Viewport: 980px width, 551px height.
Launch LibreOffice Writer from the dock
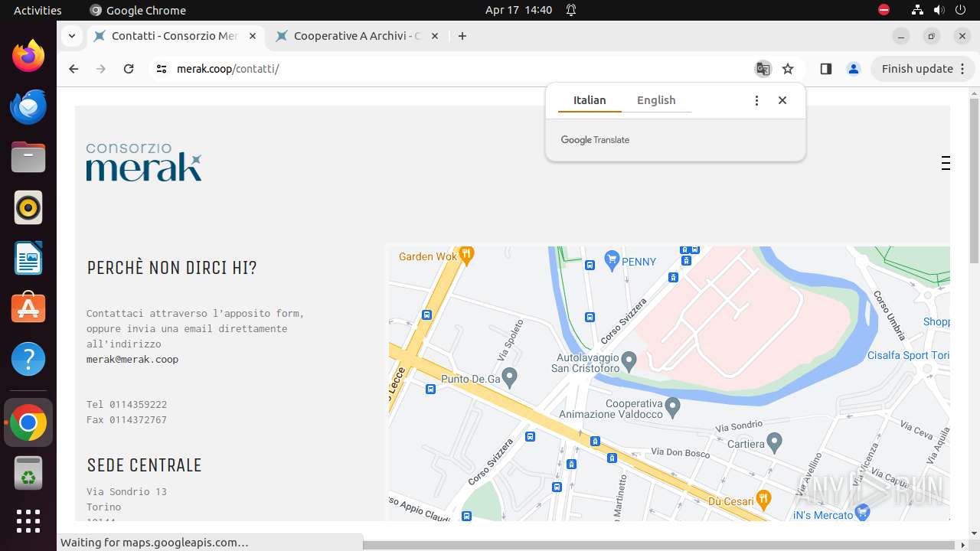pyautogui.click(x=28, y=258)
